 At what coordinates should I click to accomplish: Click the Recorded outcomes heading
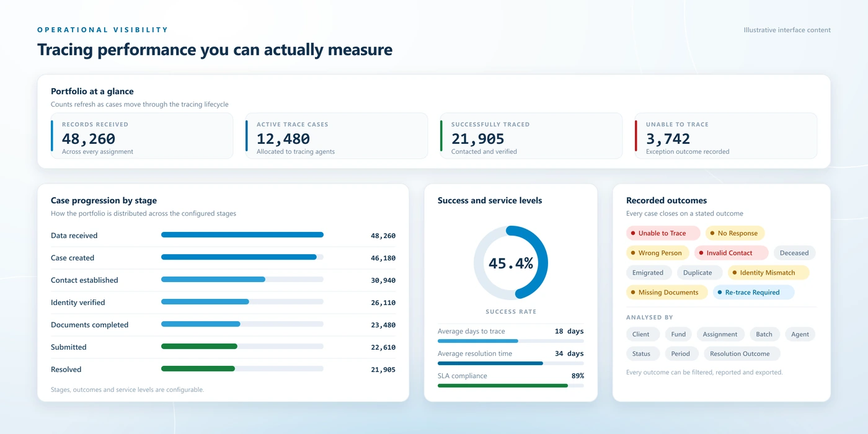(666, 200)
